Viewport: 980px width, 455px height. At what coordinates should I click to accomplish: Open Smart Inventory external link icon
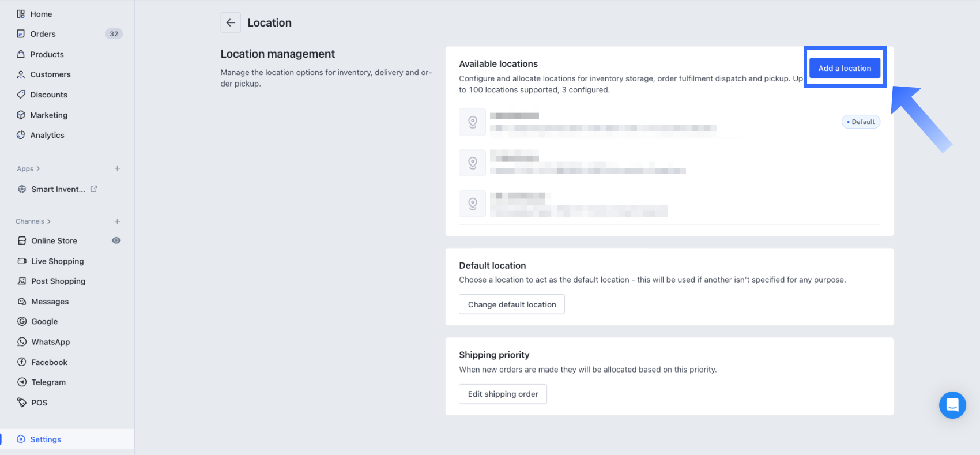pos(94,189)
